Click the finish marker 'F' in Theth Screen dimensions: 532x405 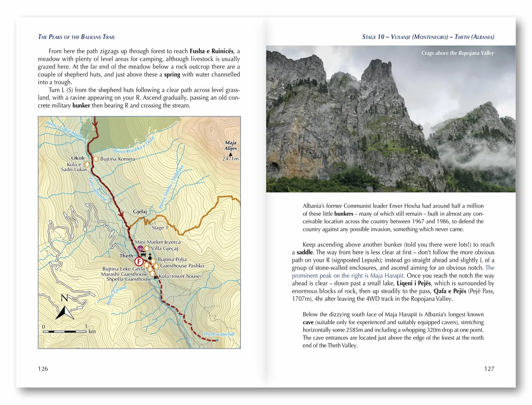(x=139, y=262)
